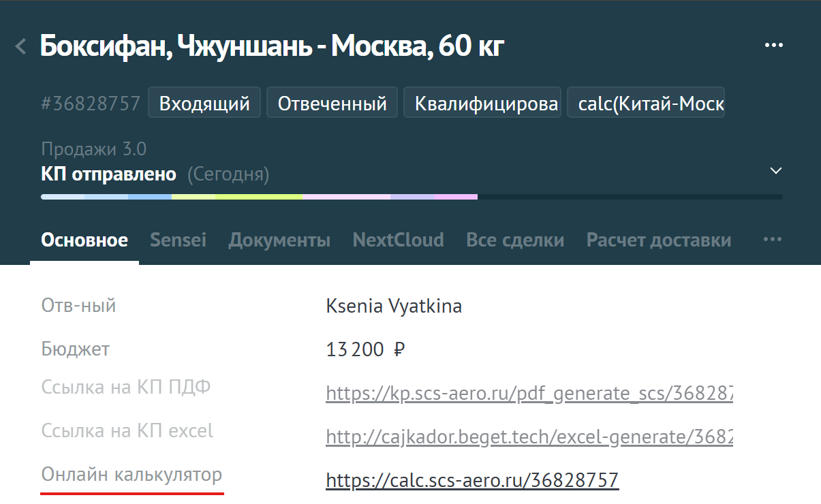The image size is (821, 504).
Task: Open the three-dot menu beside the title
Action: click(773, 46)
